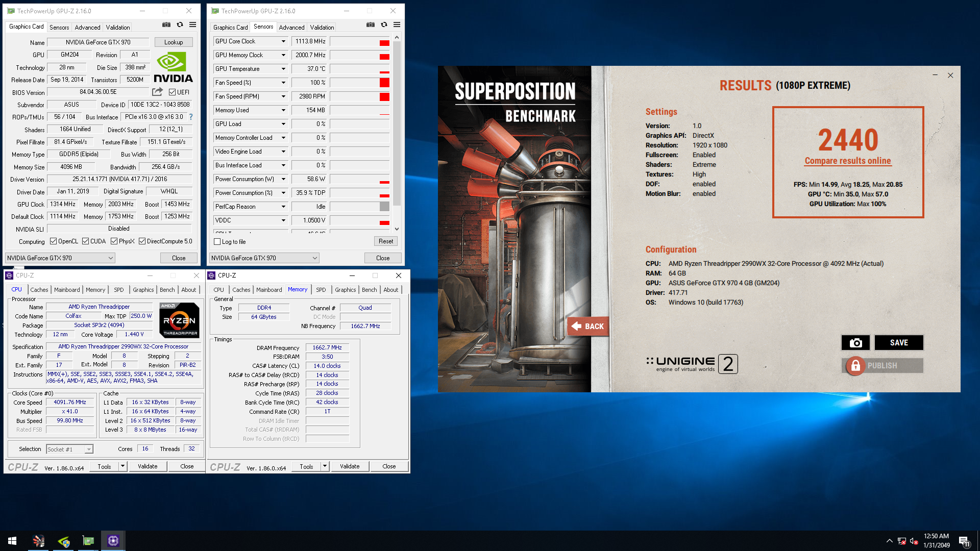Toggle the DirectCompute 5.0 checkbox
The image size is (980, 551).
coord(142,241)
